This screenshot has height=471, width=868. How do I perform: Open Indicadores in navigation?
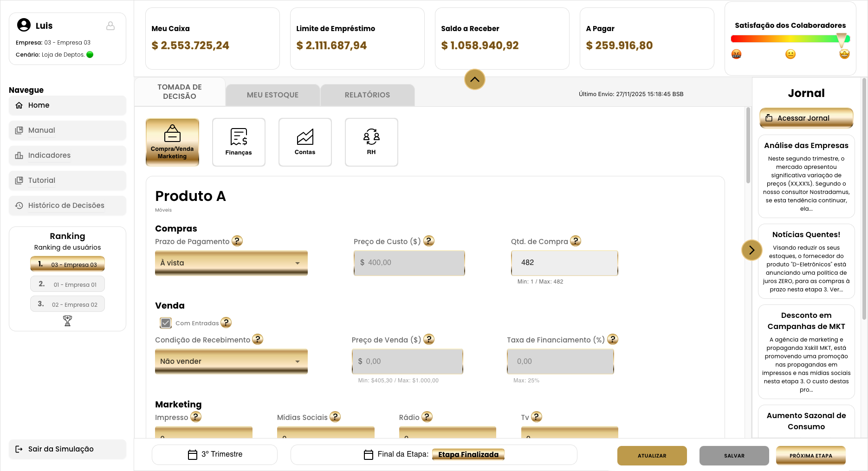coord(67,155)
